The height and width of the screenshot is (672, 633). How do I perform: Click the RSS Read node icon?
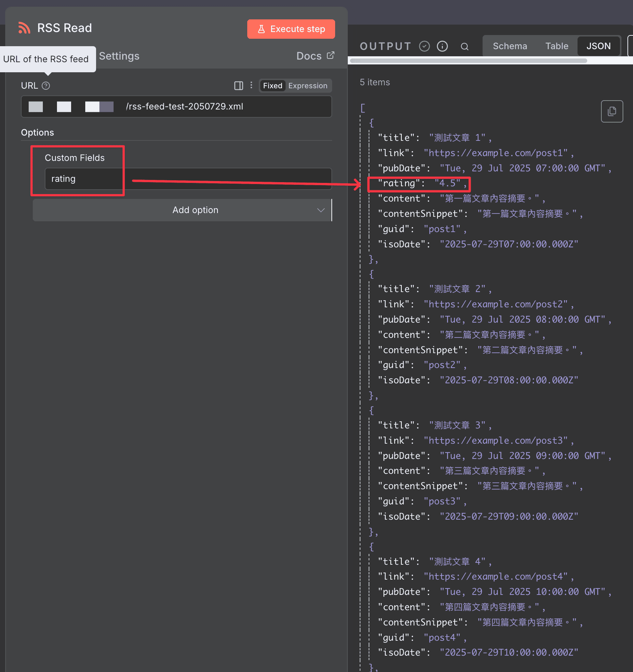pos(24,27)
